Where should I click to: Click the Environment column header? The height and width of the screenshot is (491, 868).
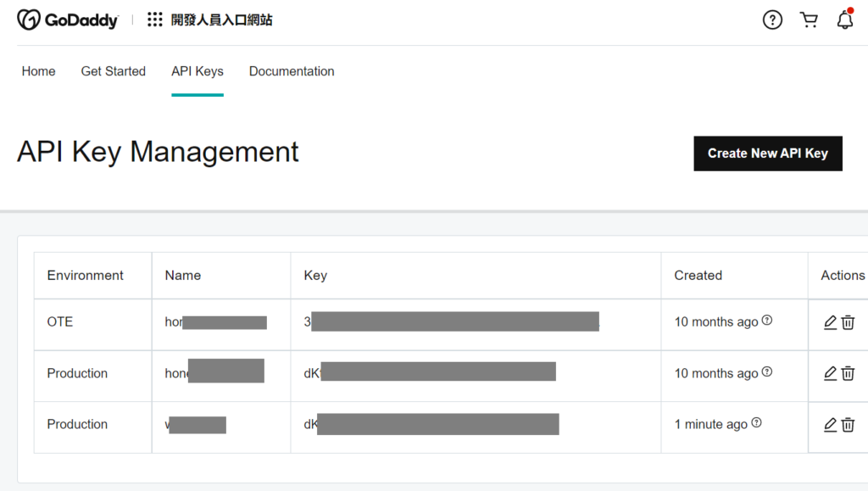tap(85, 276)
